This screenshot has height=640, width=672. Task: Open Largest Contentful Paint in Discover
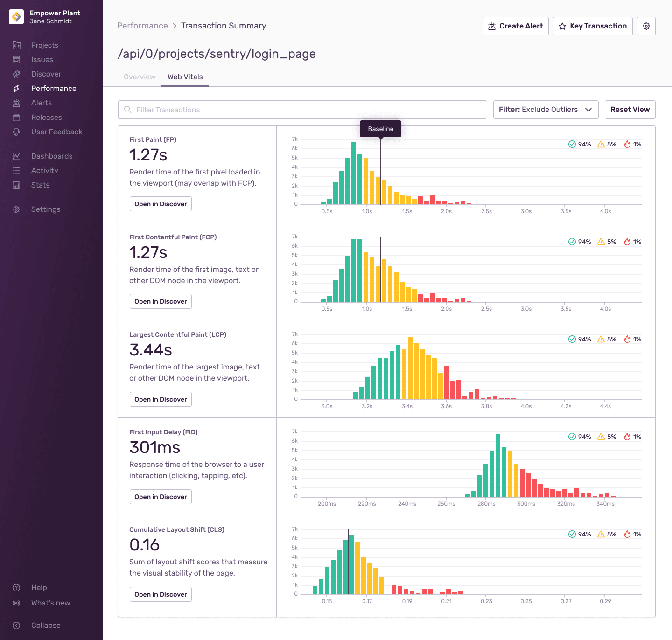[x=161, y=399]
